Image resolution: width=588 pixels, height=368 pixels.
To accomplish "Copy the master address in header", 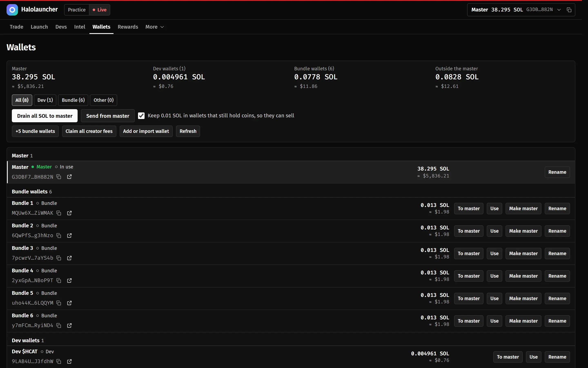I will [569, 10].
